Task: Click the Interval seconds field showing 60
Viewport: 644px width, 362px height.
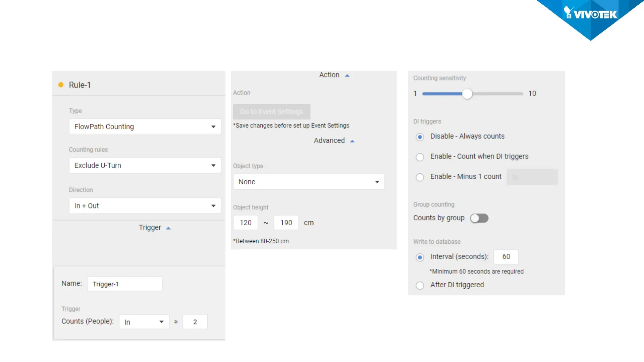Action: click(506, 257)
